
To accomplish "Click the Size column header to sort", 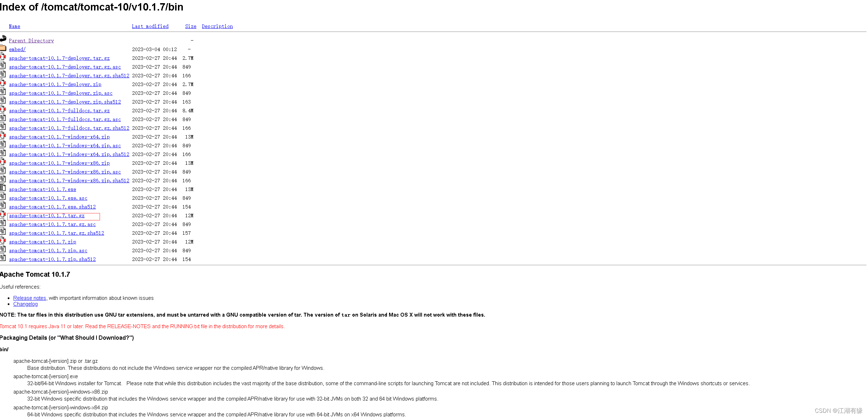I will point(190,26).
